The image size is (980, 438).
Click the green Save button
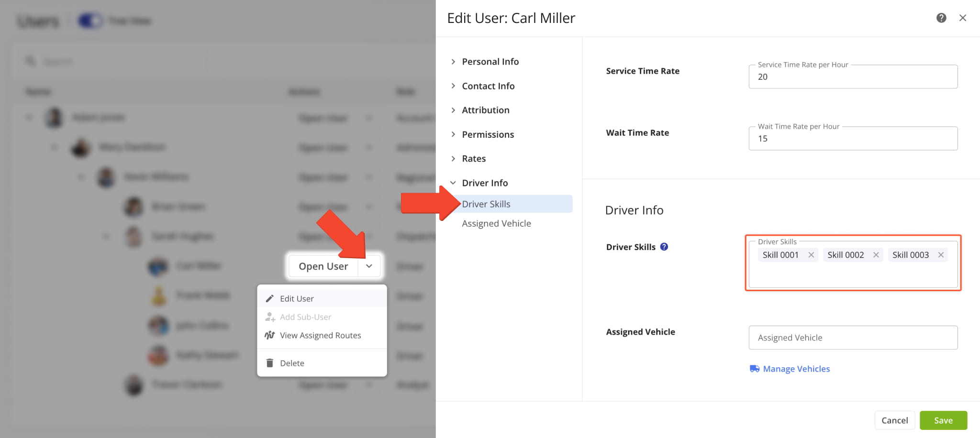tap(943, 420)
